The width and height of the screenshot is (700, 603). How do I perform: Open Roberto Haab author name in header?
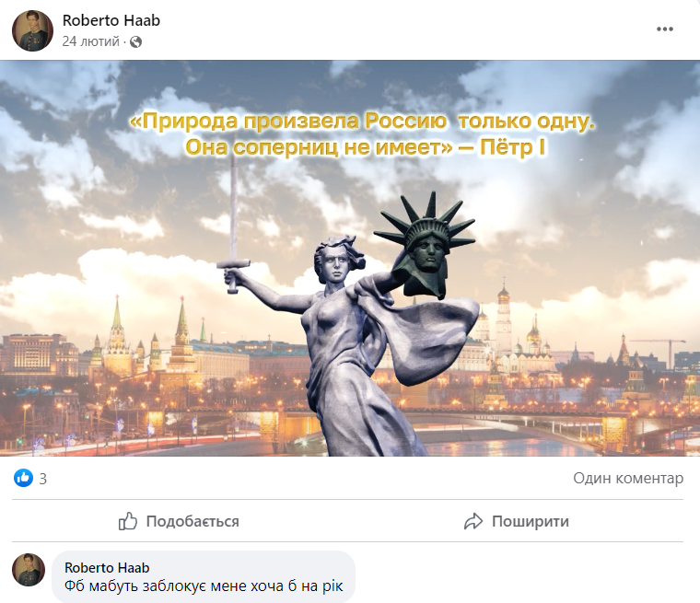click(x=111, y=20)
